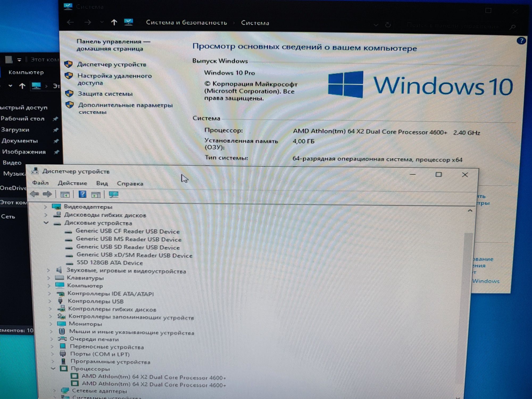The image size is (532, 399).
Task: Open the Вид menu
Action: (102, 183)
